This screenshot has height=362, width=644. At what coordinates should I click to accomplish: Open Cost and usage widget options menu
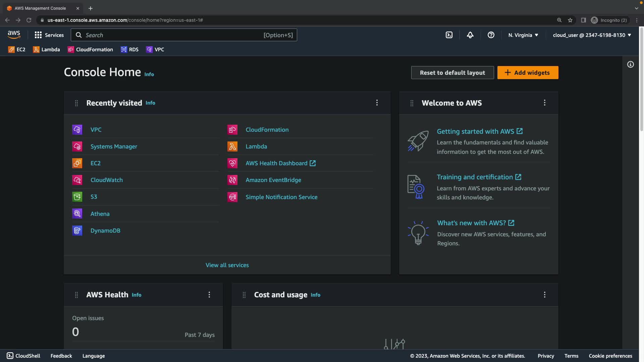click(544, 295)
